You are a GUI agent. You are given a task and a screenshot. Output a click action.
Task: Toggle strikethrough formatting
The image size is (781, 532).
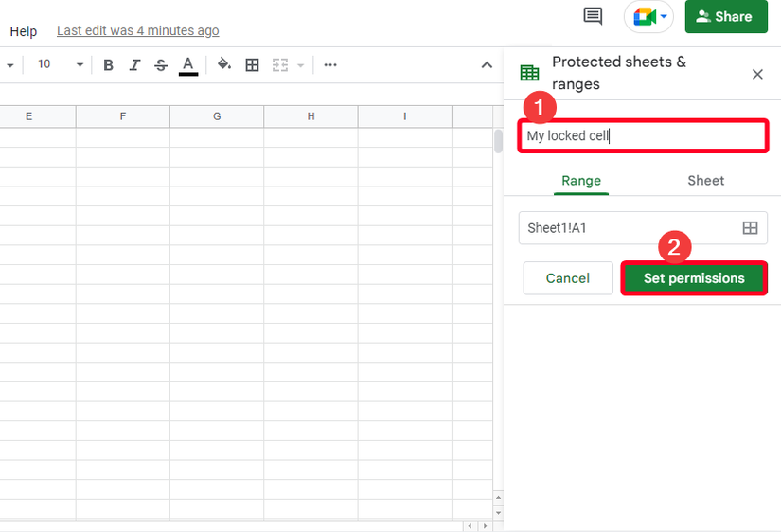click(161, 65)
